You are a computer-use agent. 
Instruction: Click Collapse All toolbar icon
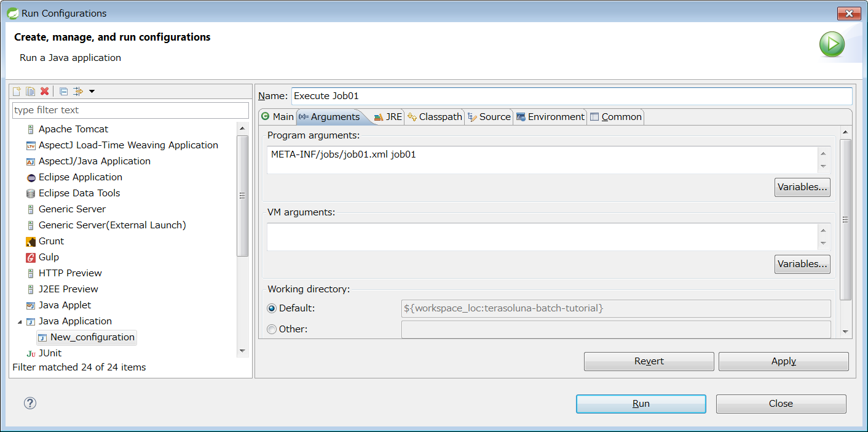63,91
